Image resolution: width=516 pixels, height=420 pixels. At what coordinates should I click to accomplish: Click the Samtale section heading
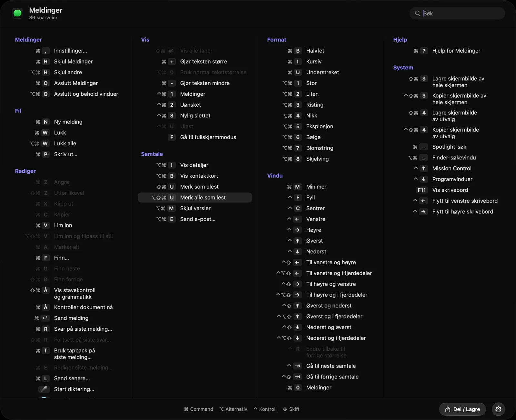pyautogui.click(x=152, y=154)
